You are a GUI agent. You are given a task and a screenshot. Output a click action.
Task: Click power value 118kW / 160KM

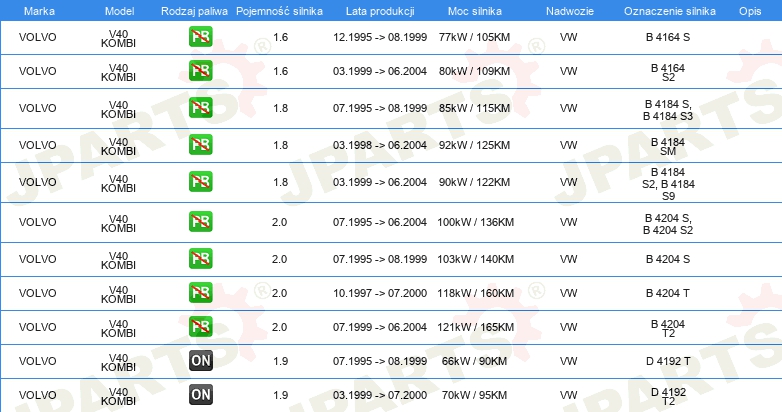click(x=475, y=293)
